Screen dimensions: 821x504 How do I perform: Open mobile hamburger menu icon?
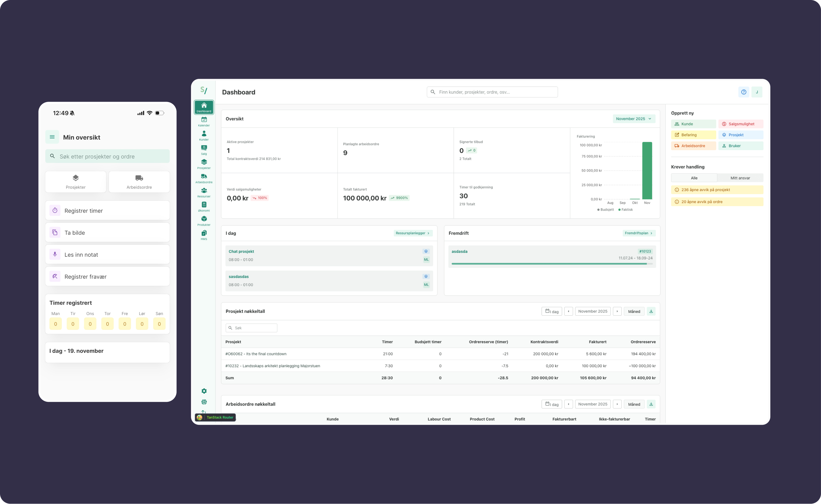tap(52, 137)
